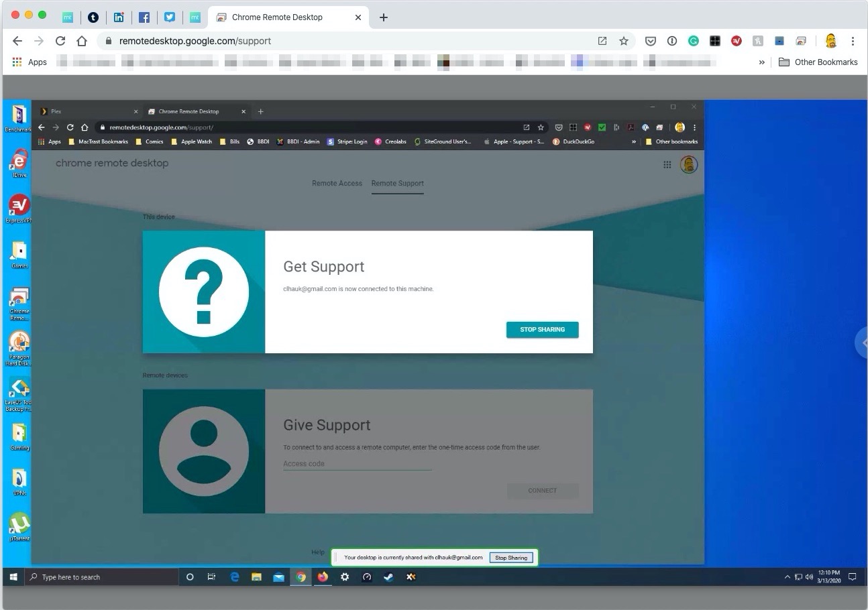Switch to the pinned Twitter tab
Screen dimensions: 868x610
pos(170,17)
